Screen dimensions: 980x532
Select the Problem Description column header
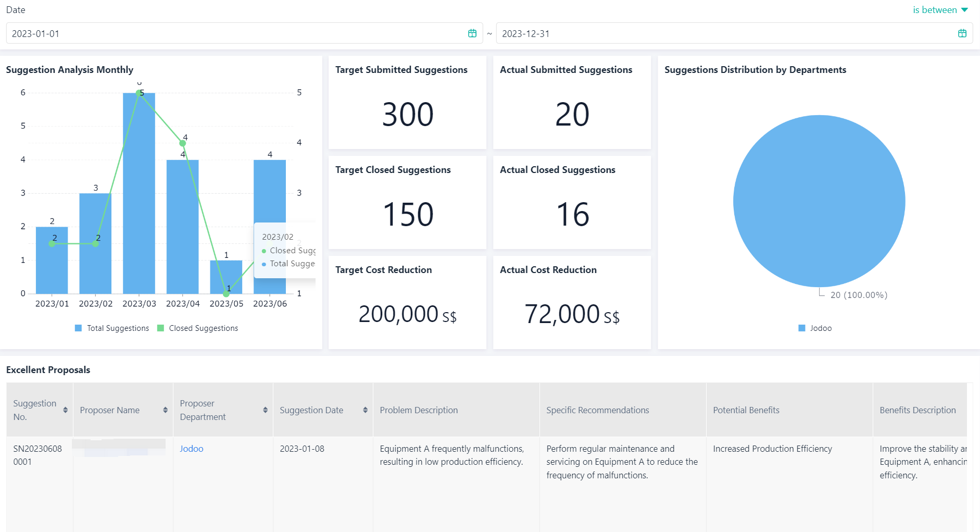[x=419, y=410]
